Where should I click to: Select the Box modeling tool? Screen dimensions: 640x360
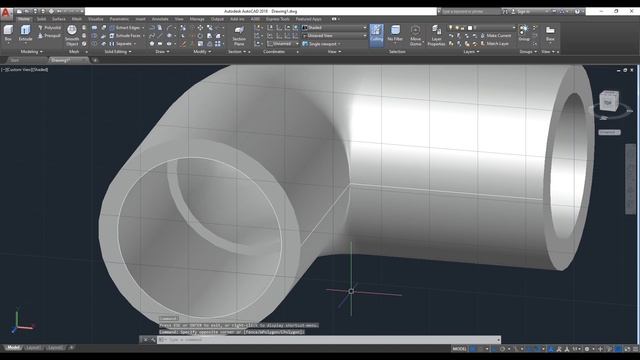click(8, 33)
